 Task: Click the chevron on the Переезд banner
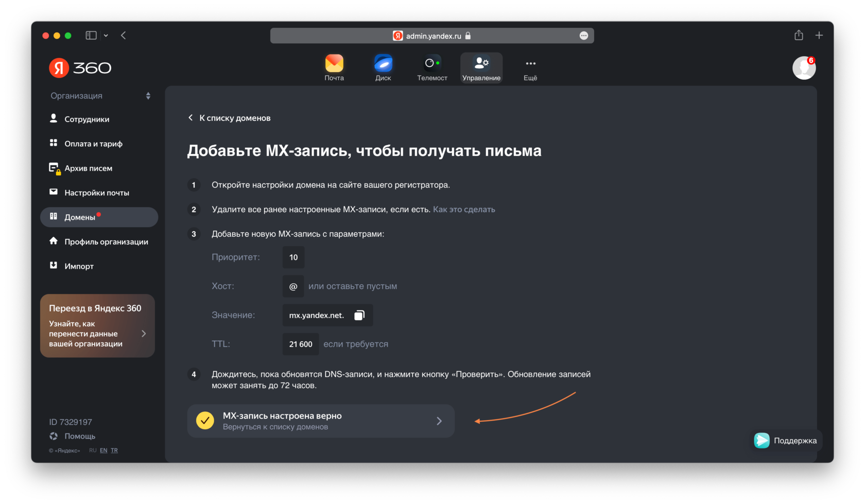point(144,334)
